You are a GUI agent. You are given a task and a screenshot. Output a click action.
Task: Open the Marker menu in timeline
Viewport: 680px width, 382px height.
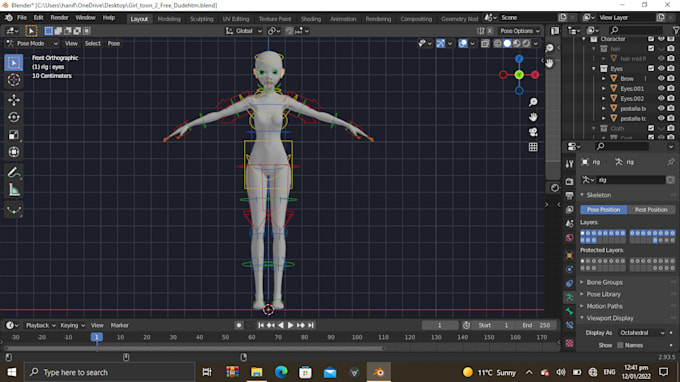(x=119, y=325)
